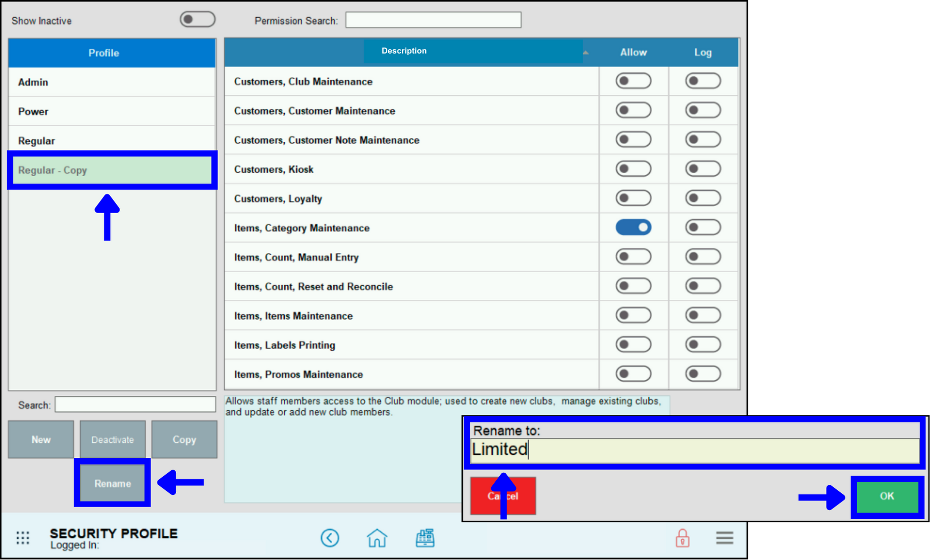The height and width of the screenshot is (560, 930).
Task: Open the hamburger menu icon
Action: coord(724,538)
